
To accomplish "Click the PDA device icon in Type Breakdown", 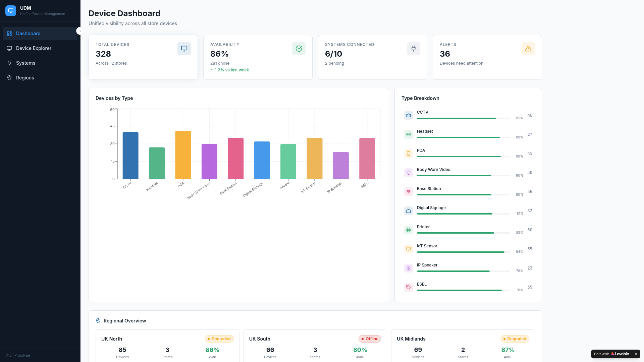I will (409, 154).
